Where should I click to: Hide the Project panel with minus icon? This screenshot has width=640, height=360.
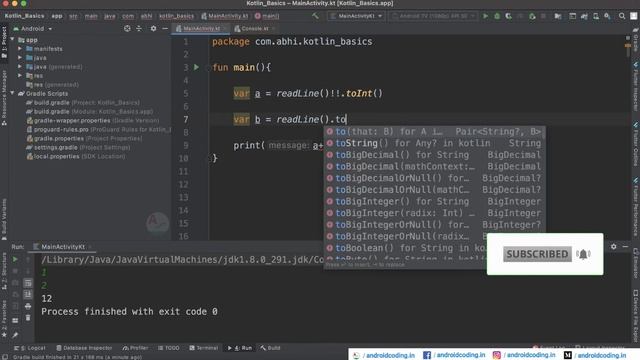click(165, 29)
